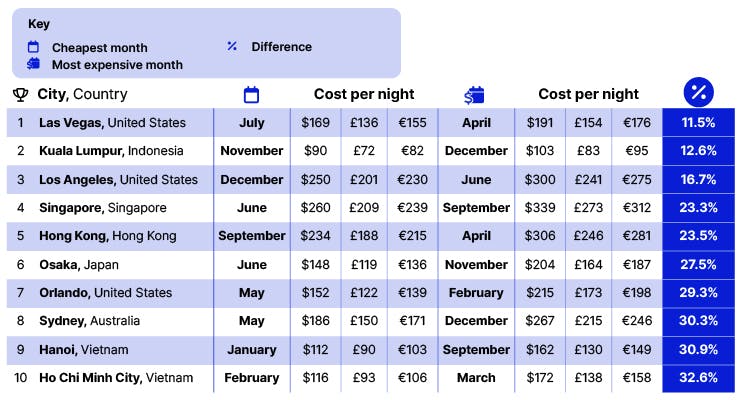Click the 'Las Vegas, United States' row label
742x400 pixels.
[x=112, y=123]
